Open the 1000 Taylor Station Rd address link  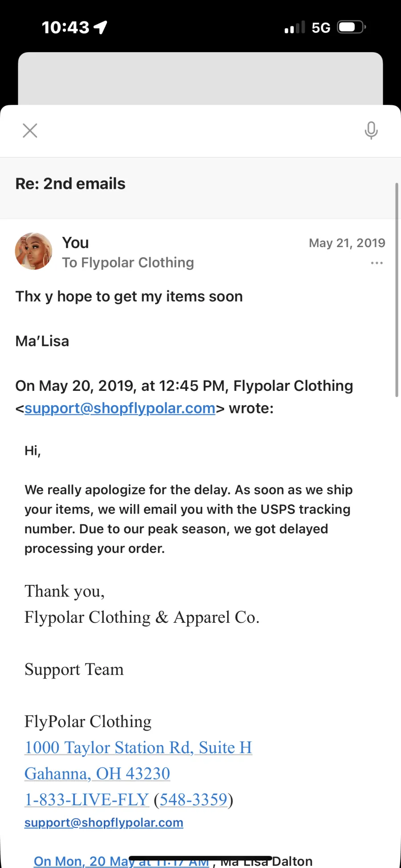point(138,747)
